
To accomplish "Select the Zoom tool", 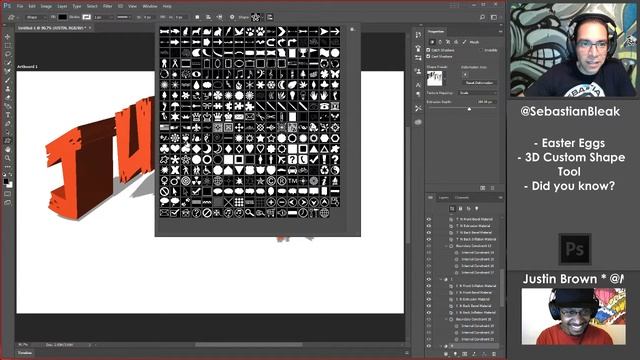I will point(8,158).
